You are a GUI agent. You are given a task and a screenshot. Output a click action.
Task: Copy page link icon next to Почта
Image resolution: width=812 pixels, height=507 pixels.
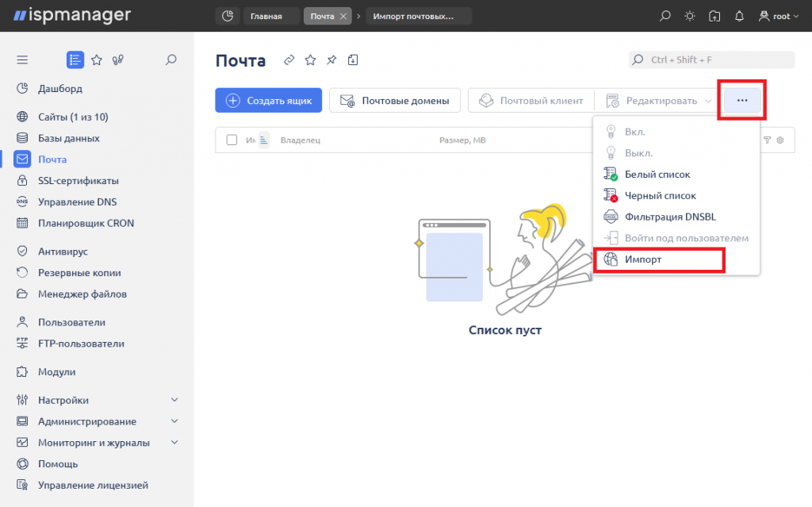coord(289,60)
